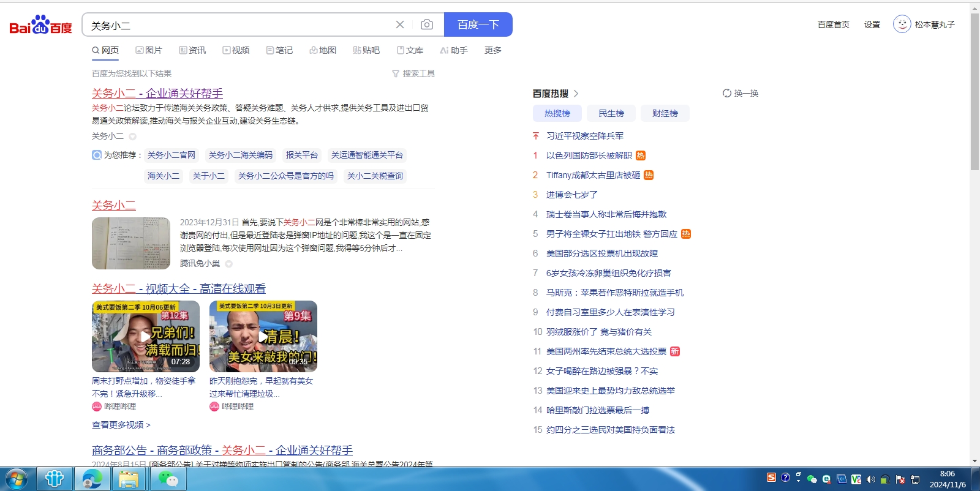980x491 pixels.
Task: Open the WeChat tray icon
Action: (x=812, y=479)
